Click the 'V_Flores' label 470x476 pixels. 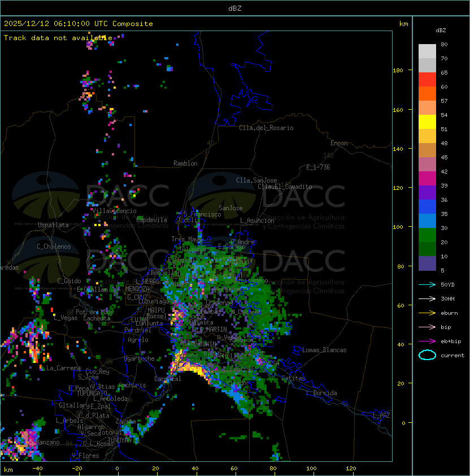pos(85,456)
